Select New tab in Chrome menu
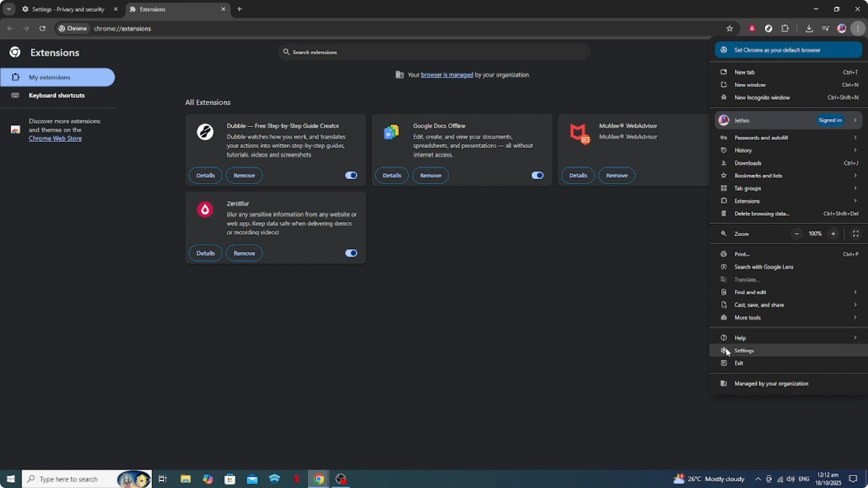 click(x=789, y=72)
